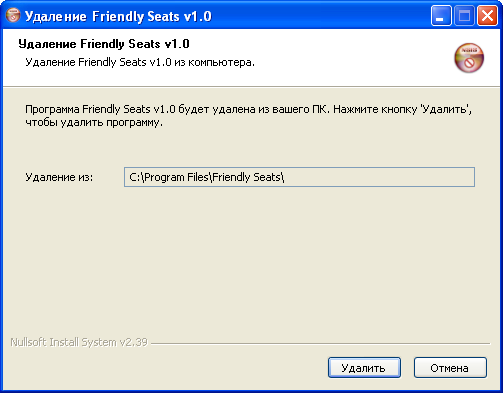This screenshot has width=503, height=393.
Task: Click the subtitle text ending with из компьютера
Action: click(140, 62)
